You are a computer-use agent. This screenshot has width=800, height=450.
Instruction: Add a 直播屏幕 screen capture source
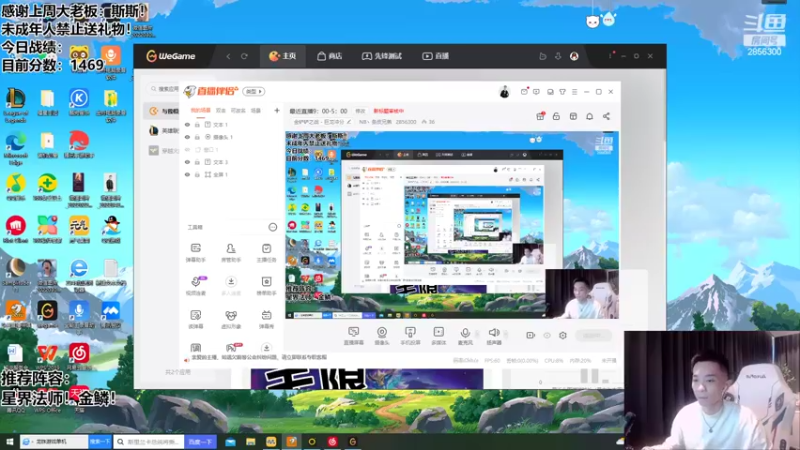point(354,336)
